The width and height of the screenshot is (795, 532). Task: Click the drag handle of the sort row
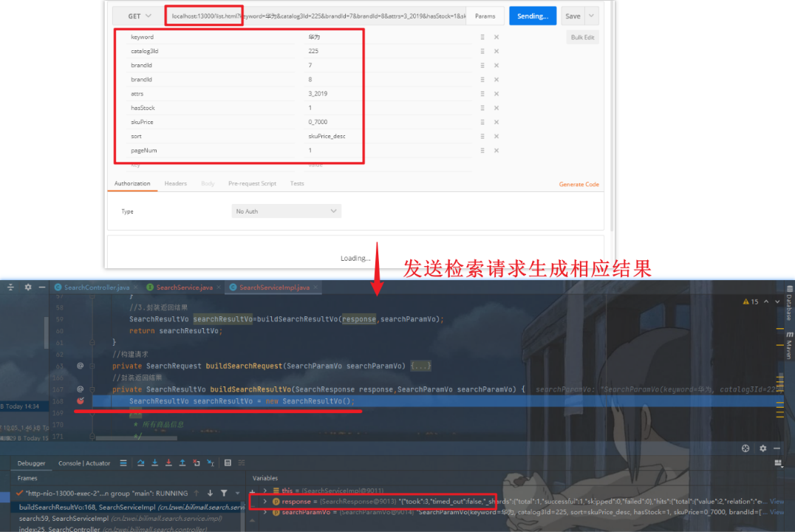click(482, 137)
